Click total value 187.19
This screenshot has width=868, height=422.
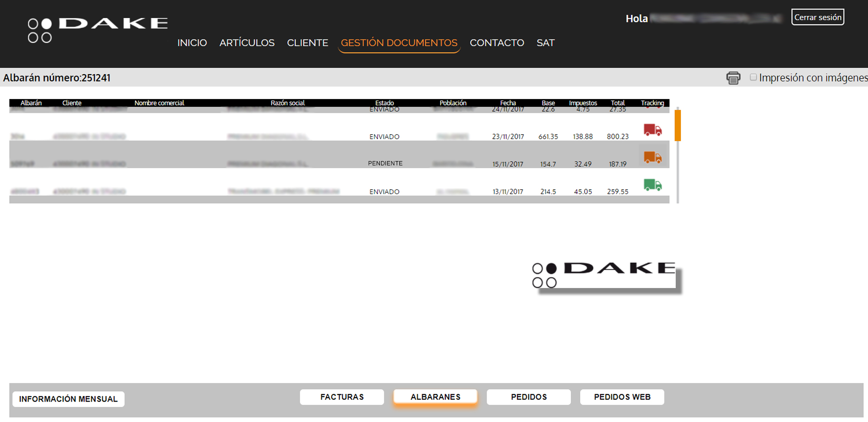click(x=618, y=164)
